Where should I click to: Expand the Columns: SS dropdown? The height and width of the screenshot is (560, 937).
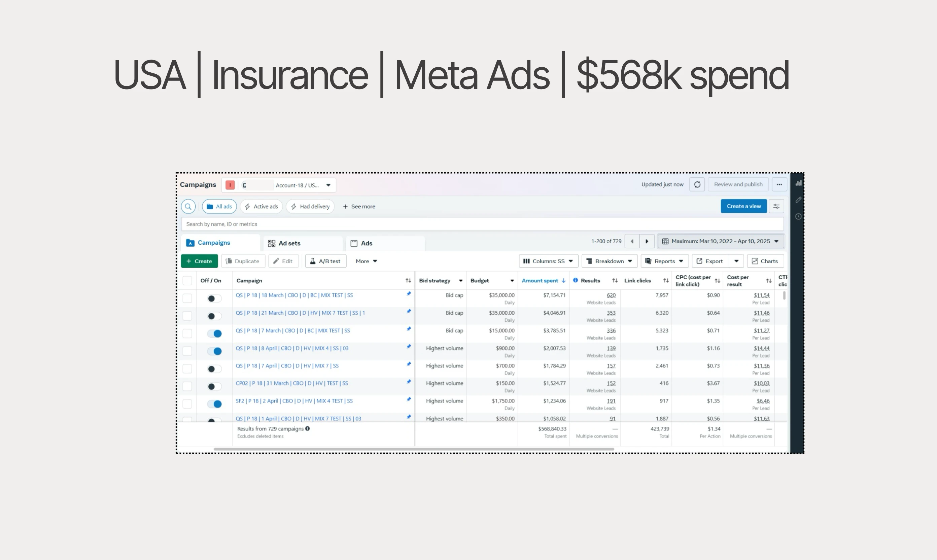pos(548,261)
